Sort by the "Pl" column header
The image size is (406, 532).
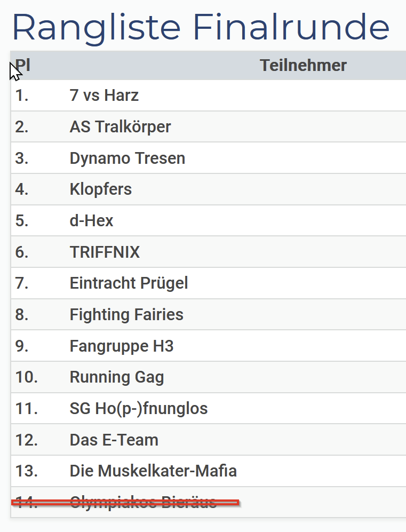click(22, 66)
